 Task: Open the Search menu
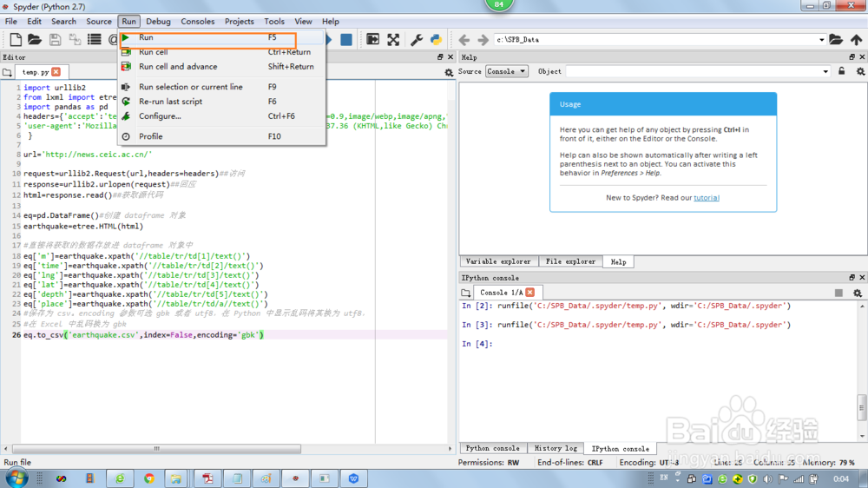63,21
